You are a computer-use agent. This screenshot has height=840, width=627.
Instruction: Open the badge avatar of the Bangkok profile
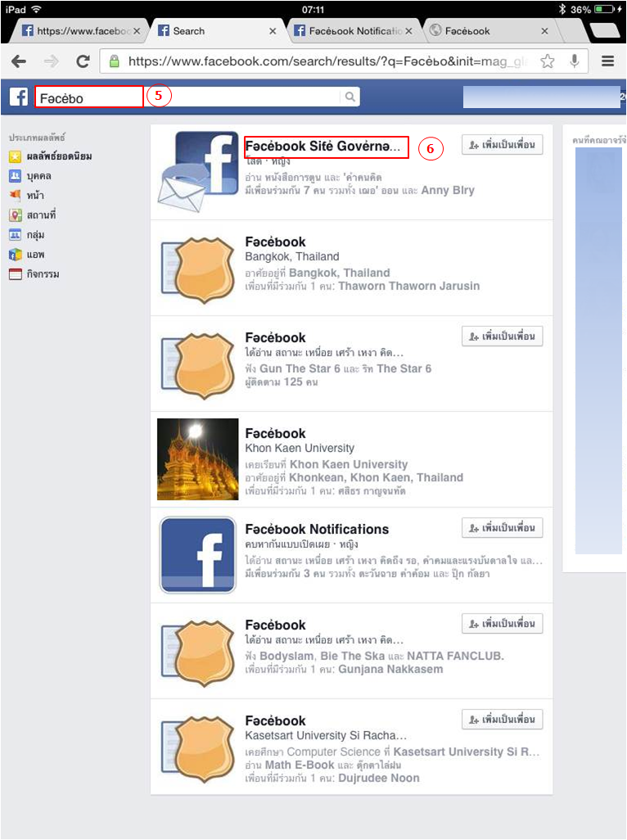click(197, 270)
